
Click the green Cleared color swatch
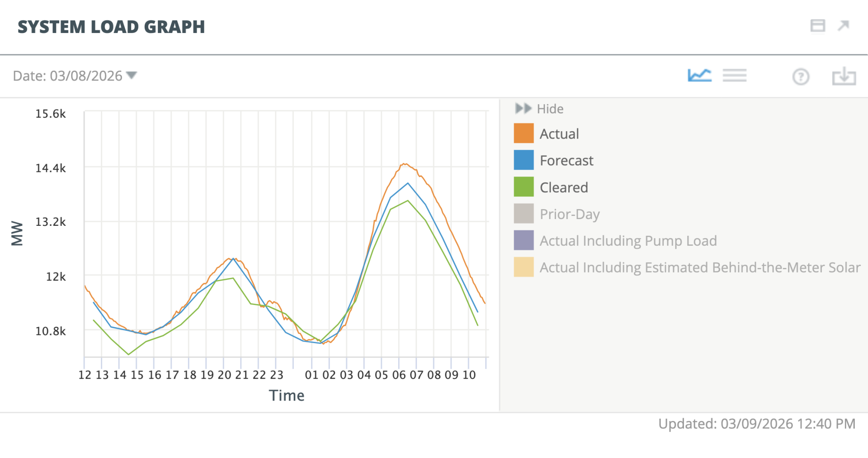tap(524, 187)
